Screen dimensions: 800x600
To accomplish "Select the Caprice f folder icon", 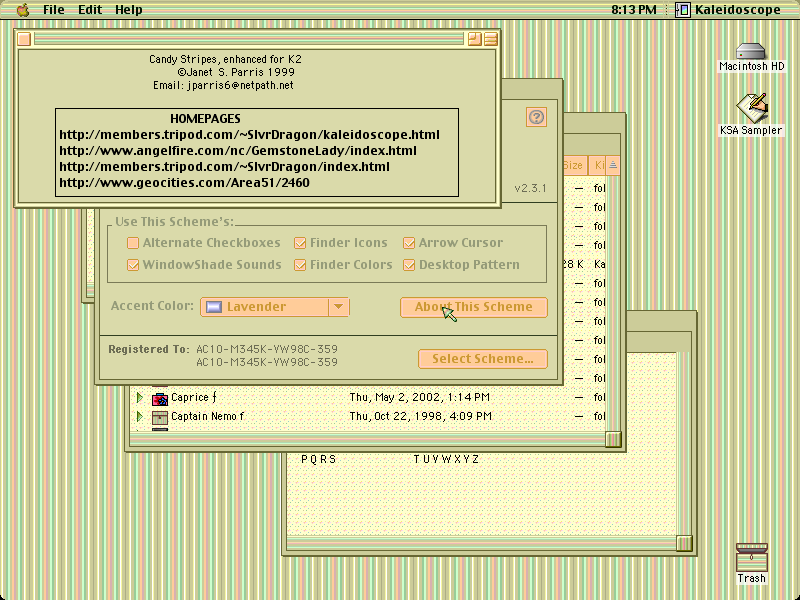I will tap(160, 398).
